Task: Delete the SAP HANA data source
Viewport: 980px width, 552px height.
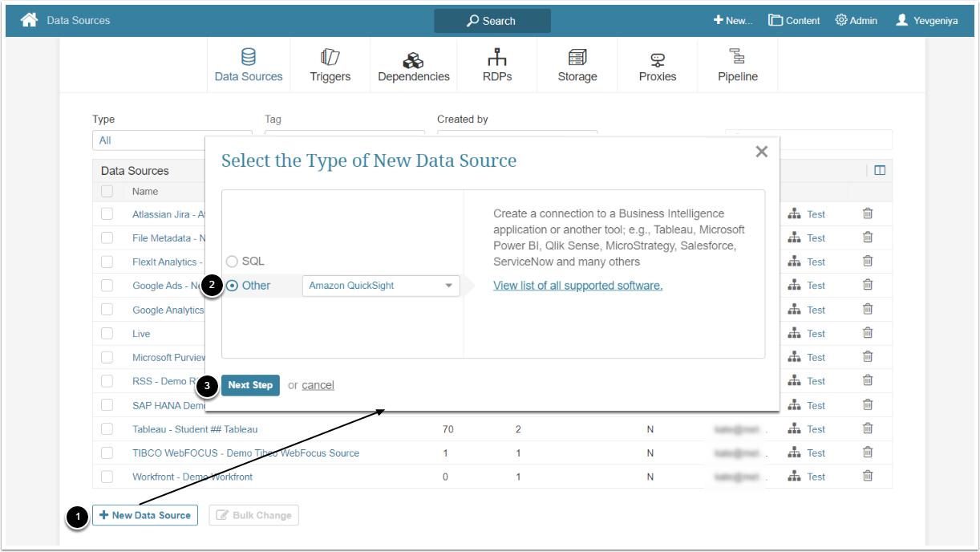Action: point(868,405)
